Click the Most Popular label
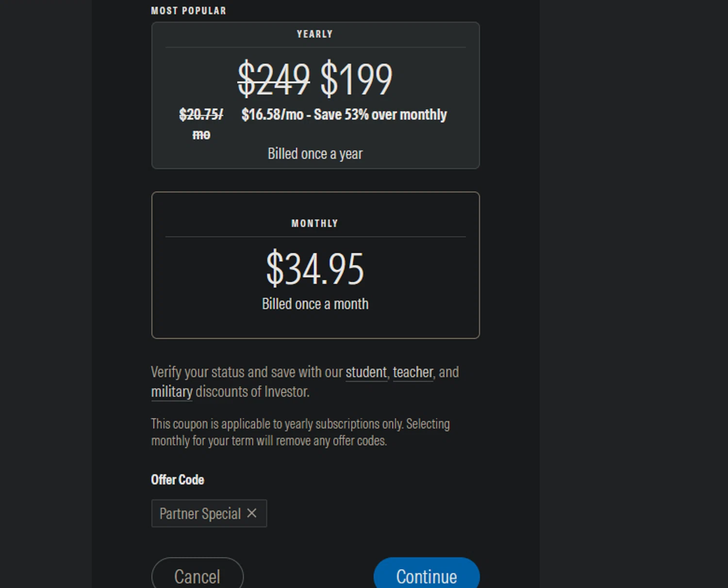Viewport: 728px width, 588px height. click(x=188, y=11)
